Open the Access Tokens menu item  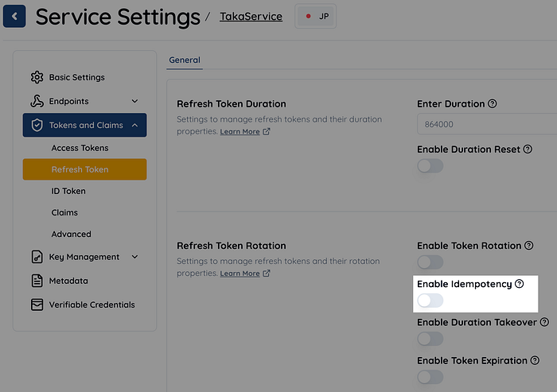tap(80, 148)
